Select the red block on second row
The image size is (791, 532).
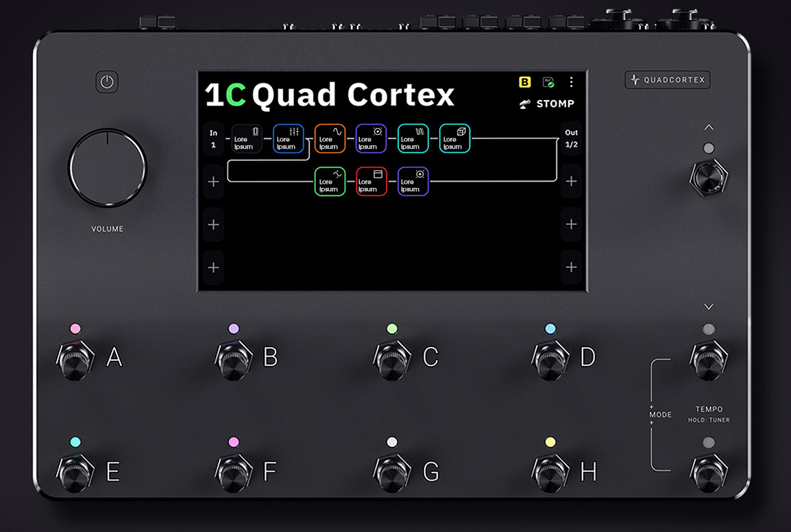coord(372,181)
